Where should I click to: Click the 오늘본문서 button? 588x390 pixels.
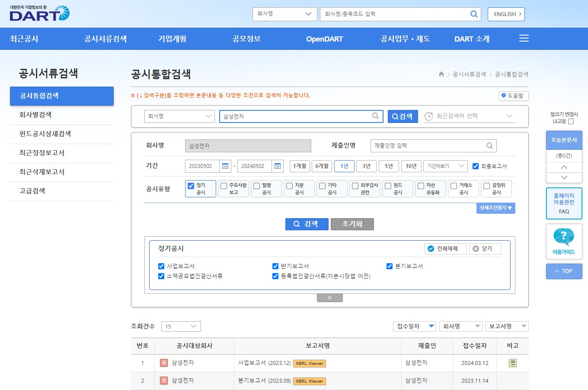coord(564,140)
